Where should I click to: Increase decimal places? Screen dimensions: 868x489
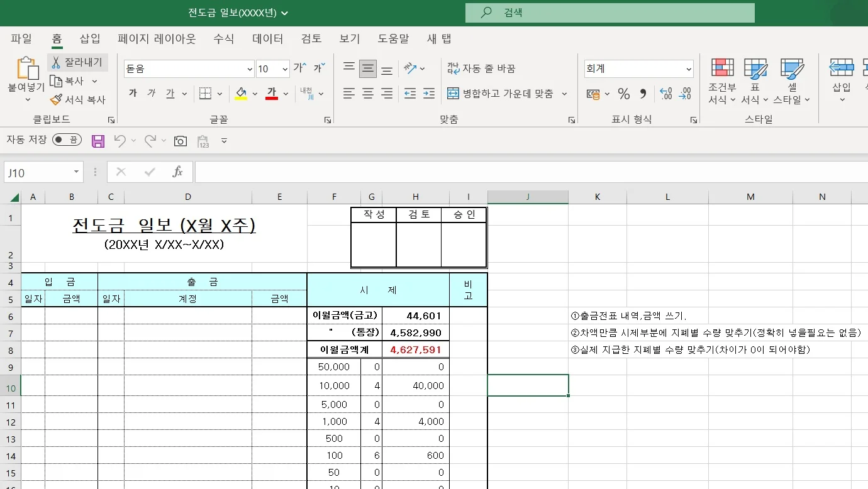point(666,94)
